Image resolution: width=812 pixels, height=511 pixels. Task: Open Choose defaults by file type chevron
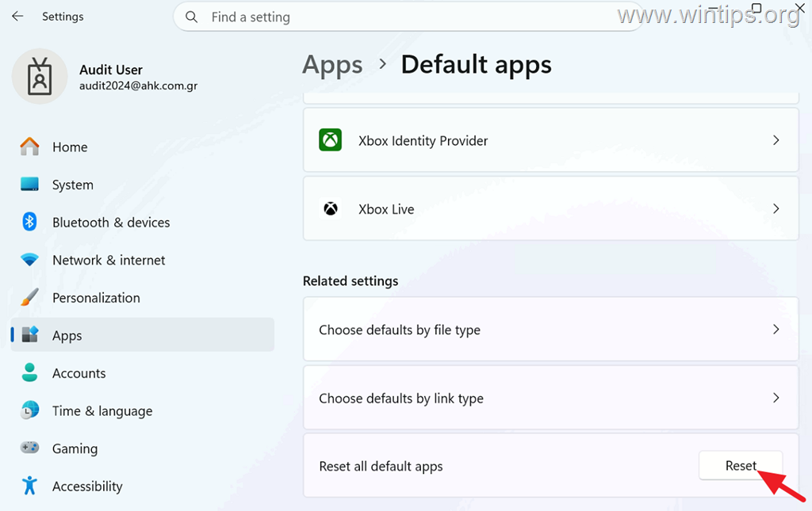776,330
